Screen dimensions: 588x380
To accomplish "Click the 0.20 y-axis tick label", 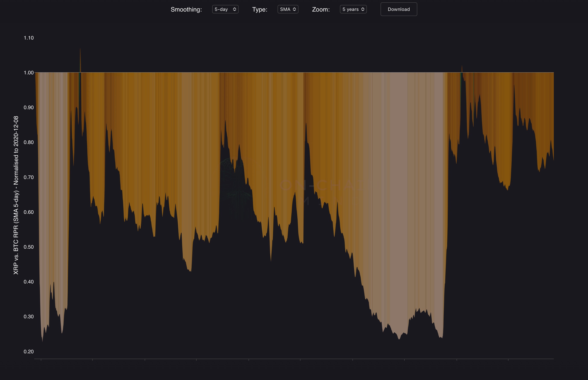I will [29, 352].
